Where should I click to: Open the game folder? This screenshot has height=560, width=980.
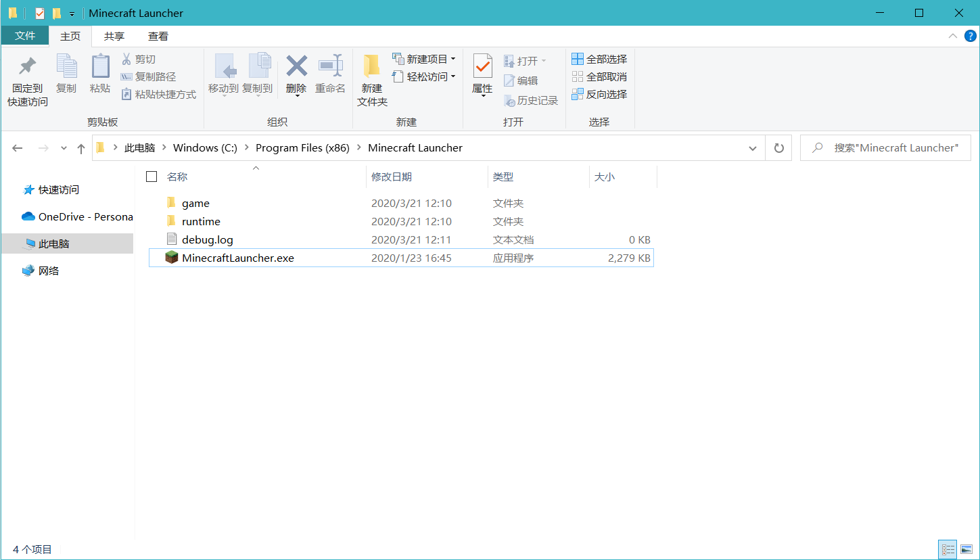click(197, 202)
